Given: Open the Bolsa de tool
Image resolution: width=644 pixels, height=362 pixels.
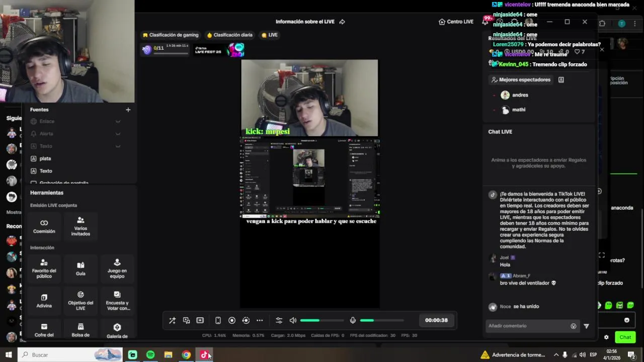Looking at the screenshot, I should pos(80,330).
